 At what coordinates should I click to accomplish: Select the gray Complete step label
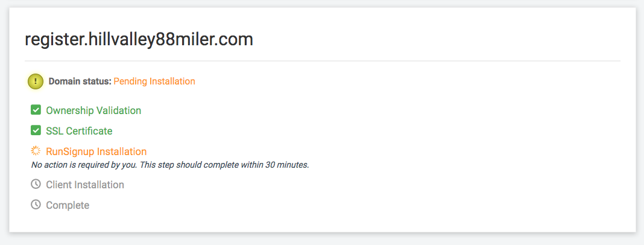click(x=68, y=205)
